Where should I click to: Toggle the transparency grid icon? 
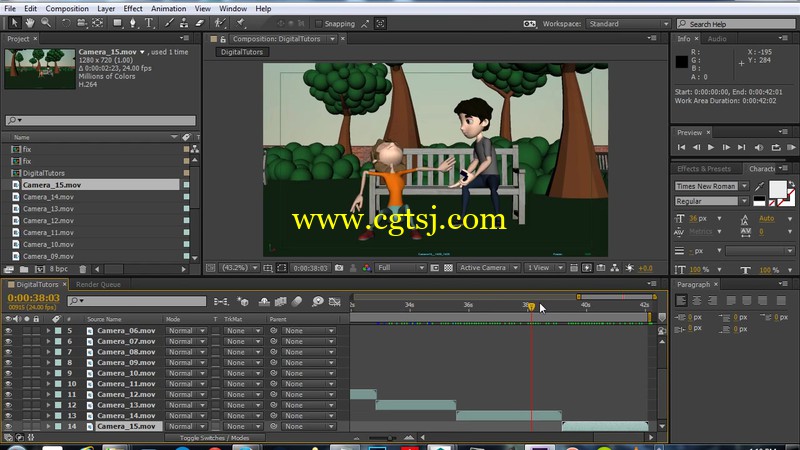click(x=448, y=268)
